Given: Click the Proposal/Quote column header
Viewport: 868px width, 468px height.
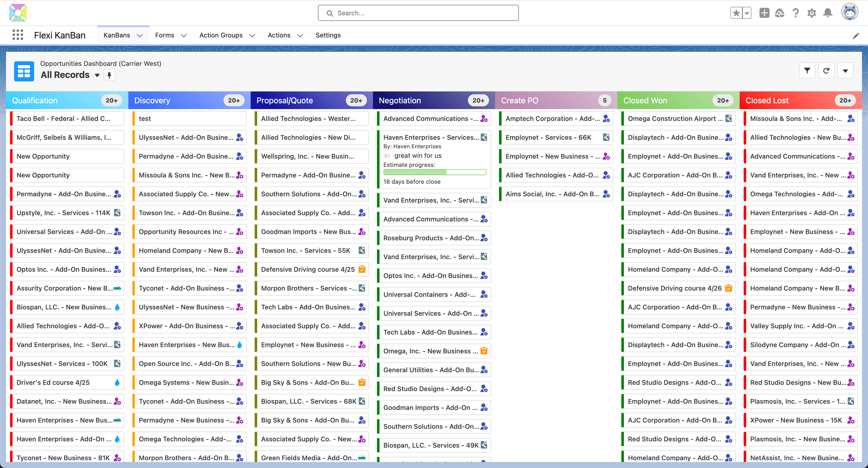Looking at the screenshot, I should 312,101.
